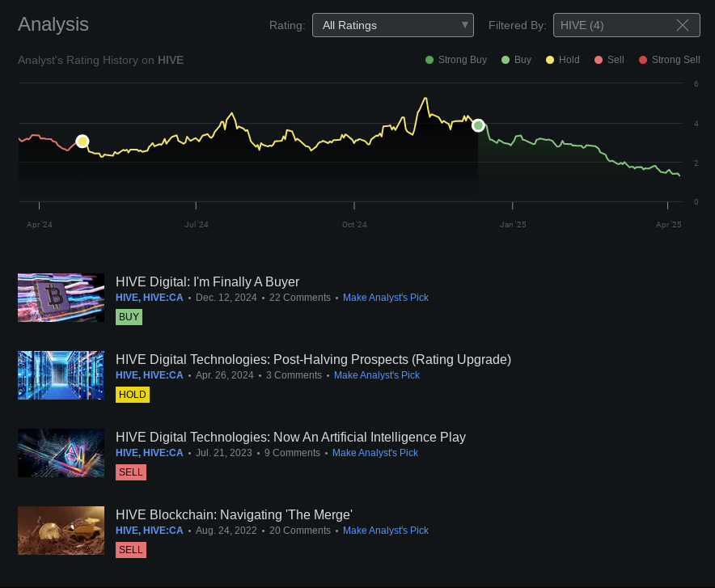Select the HIVE ticker link under the first article
Viewport: 715px width, 588px height.
126,298
